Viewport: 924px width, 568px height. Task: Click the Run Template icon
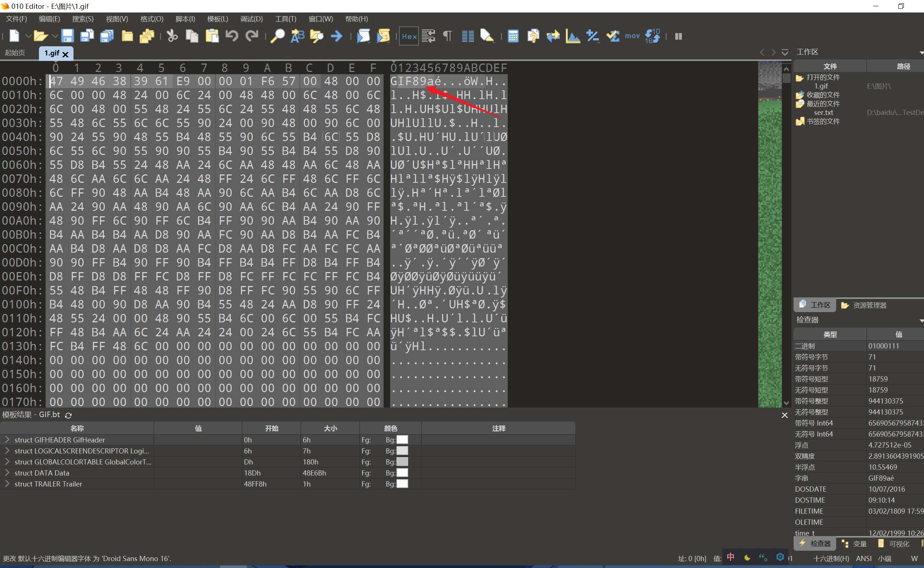[x=384, y=36]
